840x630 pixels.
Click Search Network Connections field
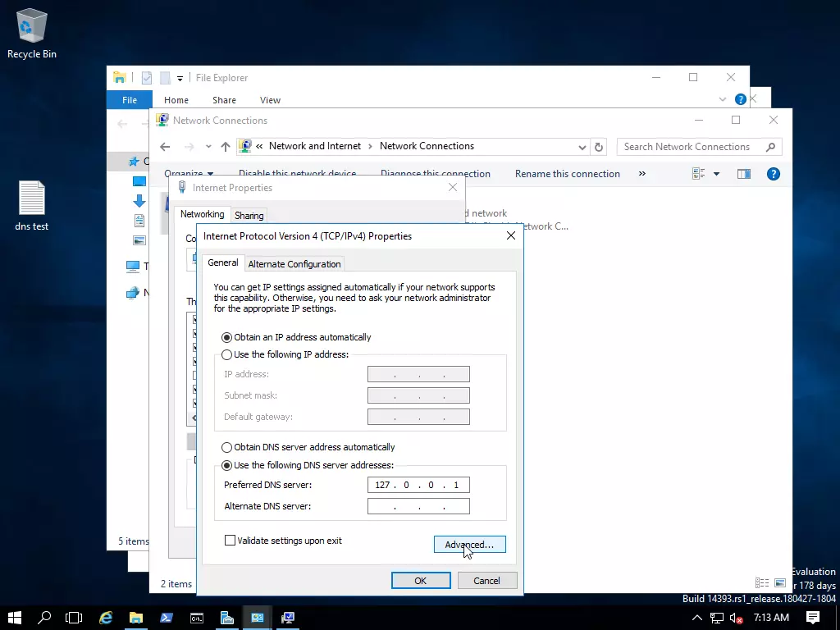coord(700,147)
